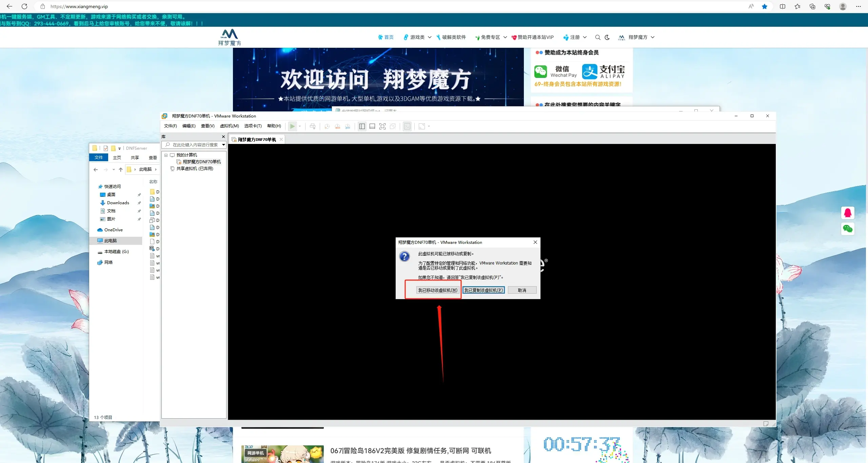Click the browser back arrow
This screenshot has height=463, width=868.
[9, 6]
